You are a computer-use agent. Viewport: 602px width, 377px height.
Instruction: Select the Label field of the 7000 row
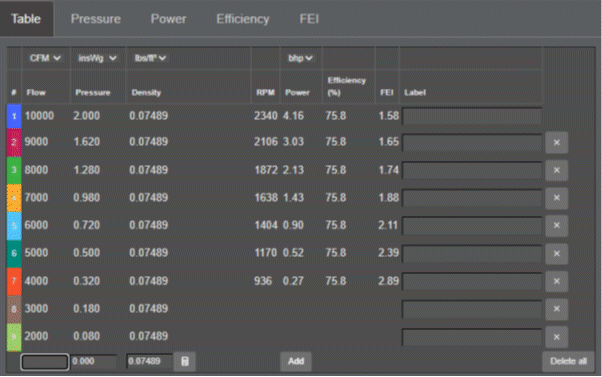[x=472, y=198]
